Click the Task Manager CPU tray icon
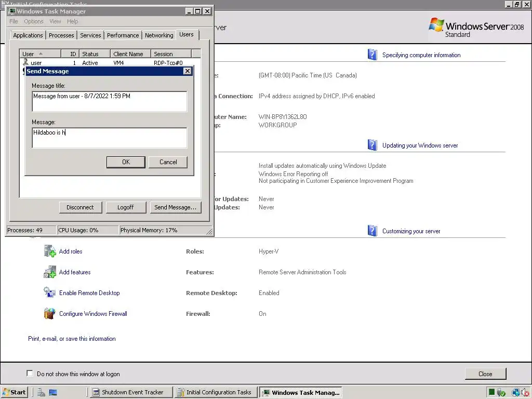This screenshot has height=399, width=532. (x=491, y=393)
